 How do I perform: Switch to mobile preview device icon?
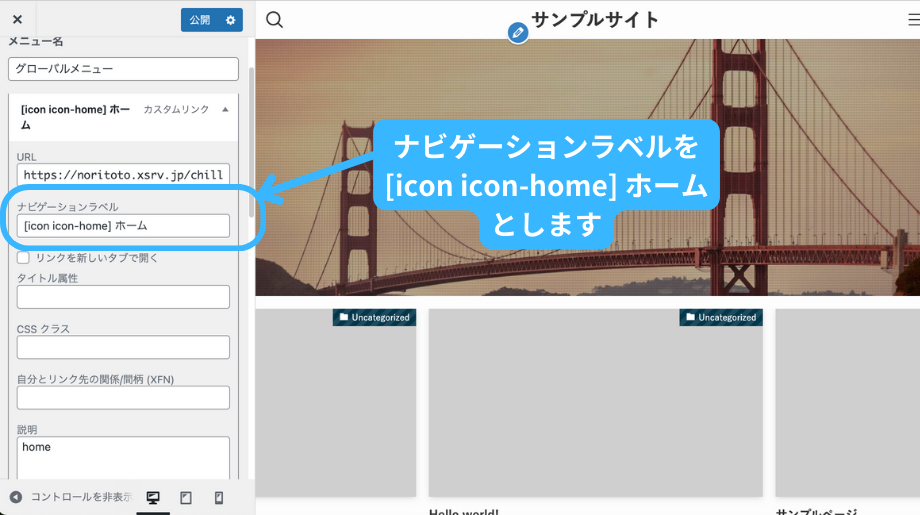(x=219, y=498)
